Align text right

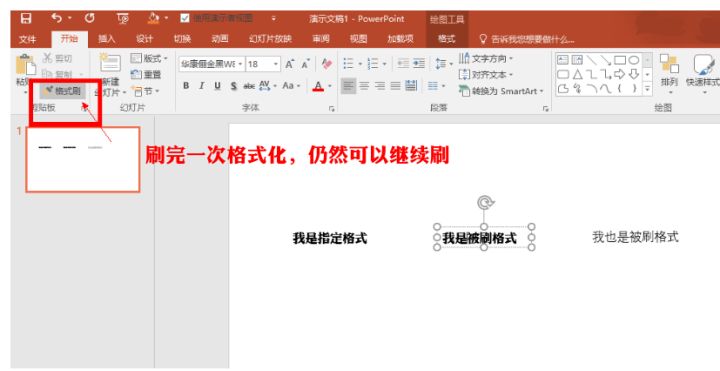coord(380,86)
